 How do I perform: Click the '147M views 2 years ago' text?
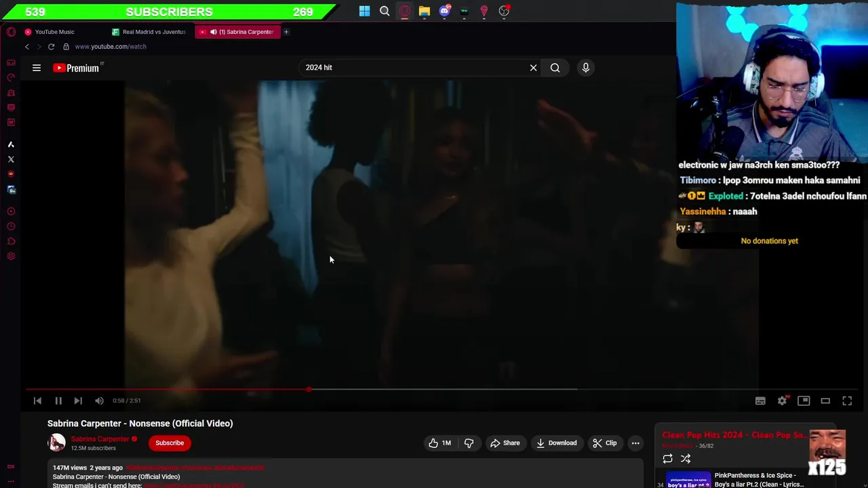pos(87,468)
